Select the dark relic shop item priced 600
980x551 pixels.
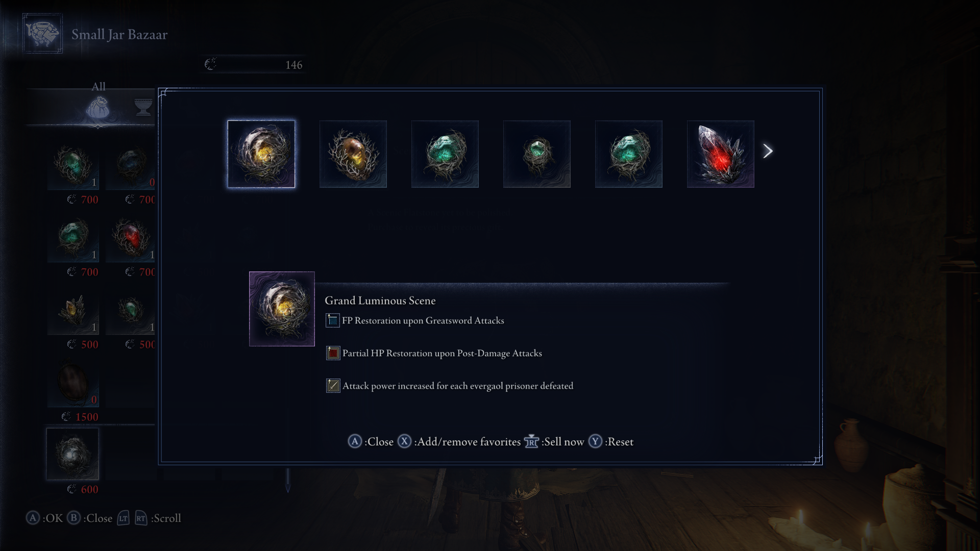[72, 454]
